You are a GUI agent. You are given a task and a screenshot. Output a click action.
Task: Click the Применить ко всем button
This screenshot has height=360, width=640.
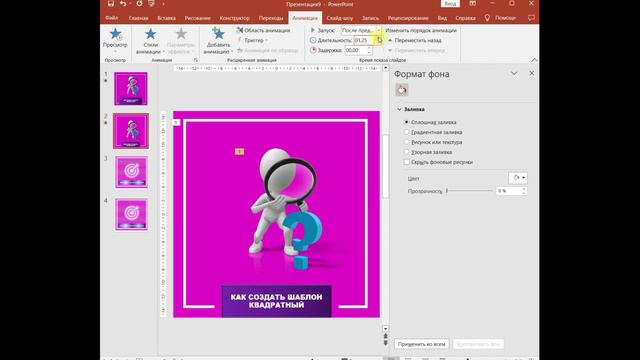tap(422, 344)
